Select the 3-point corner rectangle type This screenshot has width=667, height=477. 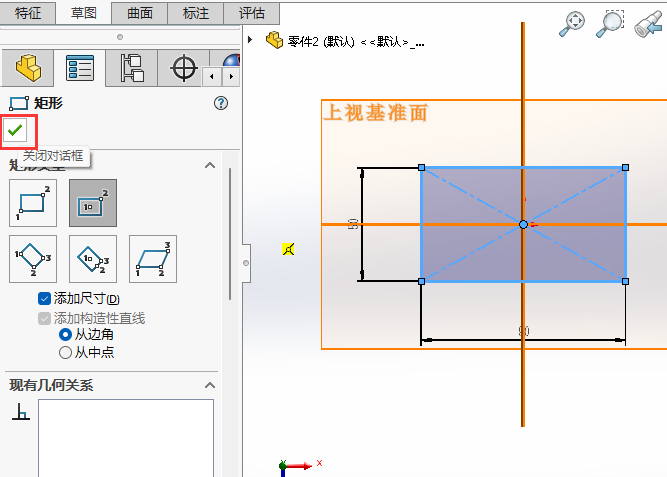[x=33, y=259]
